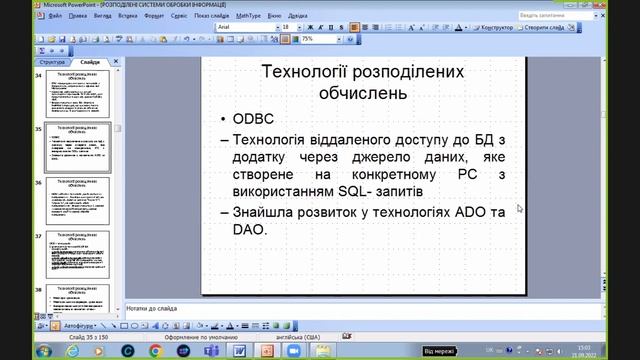
Task: Click the spell-check status bar icon
Action: [347, 336]
